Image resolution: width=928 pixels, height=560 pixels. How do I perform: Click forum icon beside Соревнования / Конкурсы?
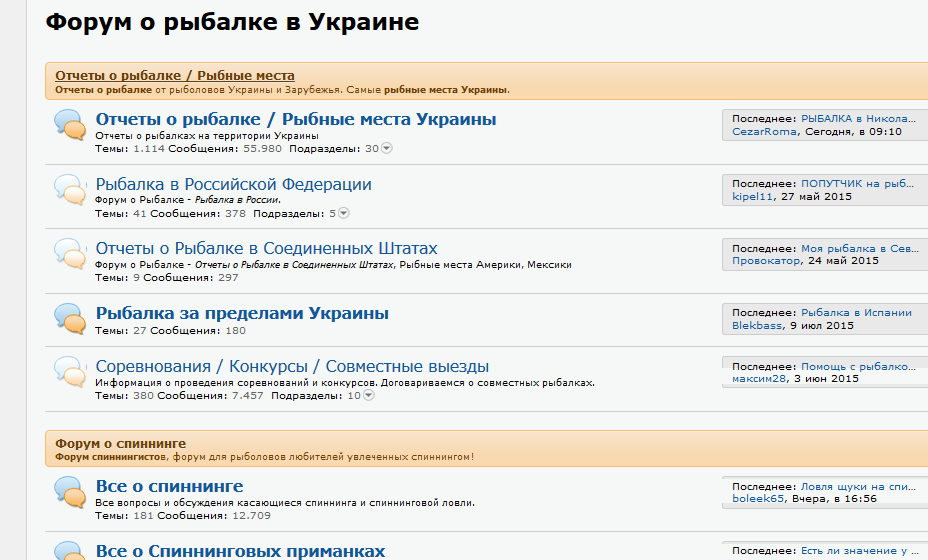(x=68, y=371)
